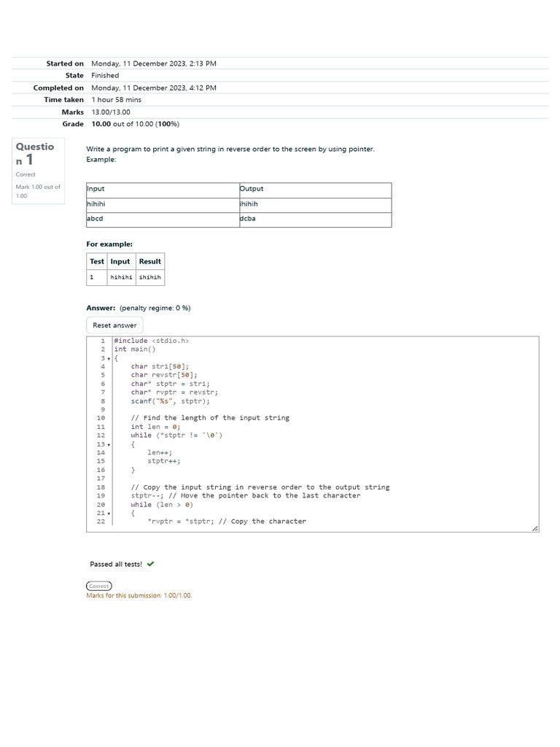Screen dimensions: 560x747
Task: Click the 'ihihih' cell in the Output column
Action: [316, 204]
